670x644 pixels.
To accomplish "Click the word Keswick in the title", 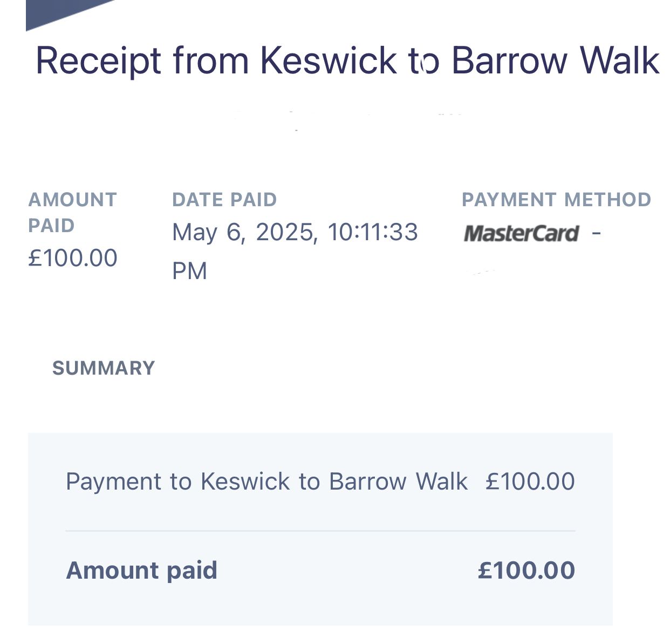I will tap(329, 61).
